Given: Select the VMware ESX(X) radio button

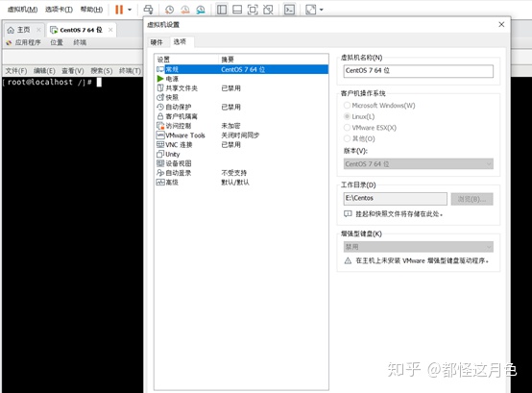Looking at the screenshot, I should point(347,128).
